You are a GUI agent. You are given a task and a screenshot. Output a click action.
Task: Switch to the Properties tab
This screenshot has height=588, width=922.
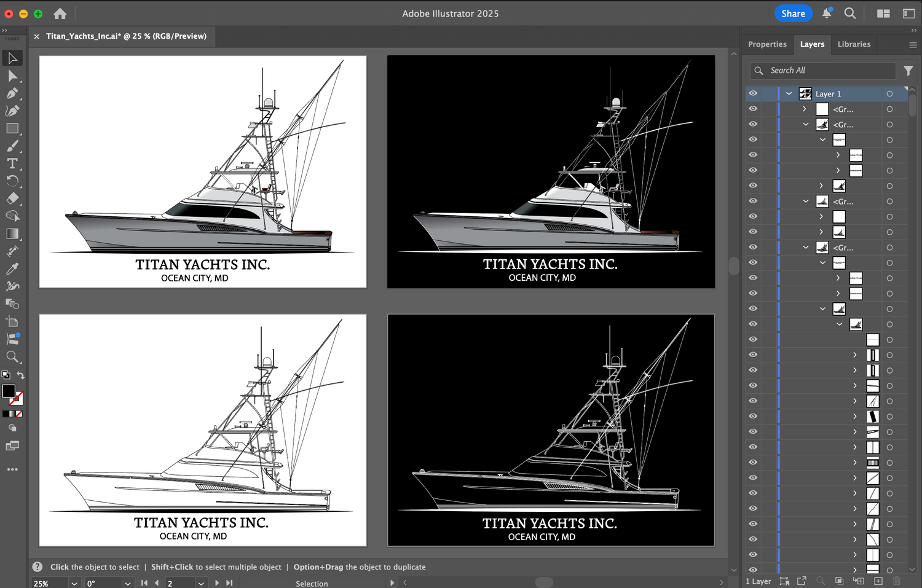click(x=767, y=44)
